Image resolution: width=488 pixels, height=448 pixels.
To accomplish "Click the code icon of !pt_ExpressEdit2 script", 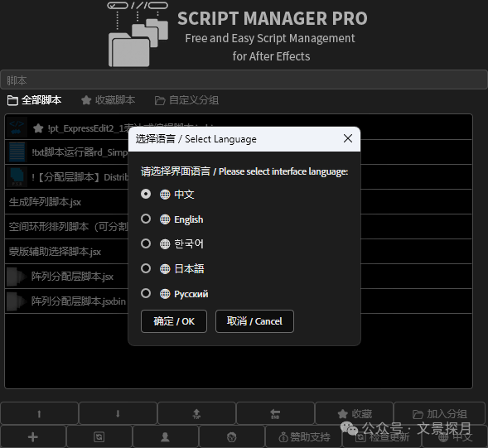I will 17,128.
